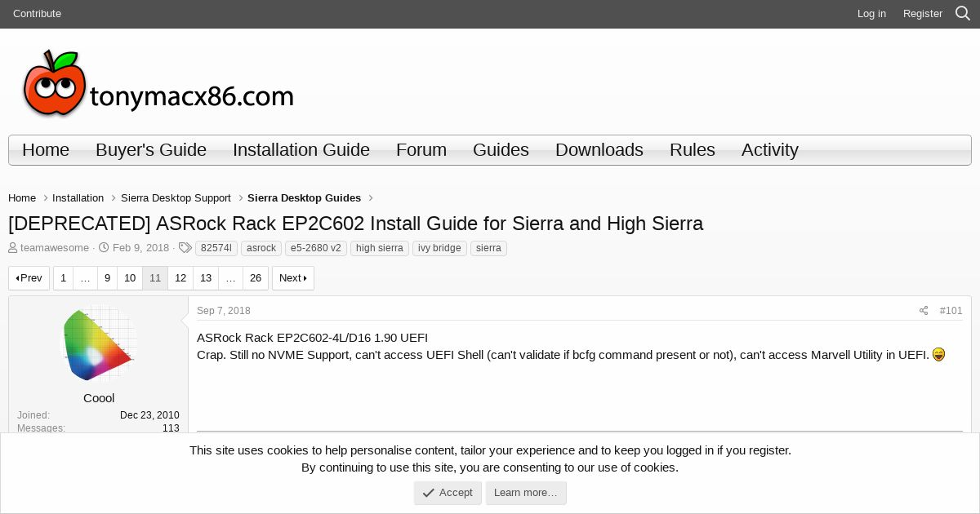
Task: Expand the second ellipsis page jump
Action: pos(230,278)
